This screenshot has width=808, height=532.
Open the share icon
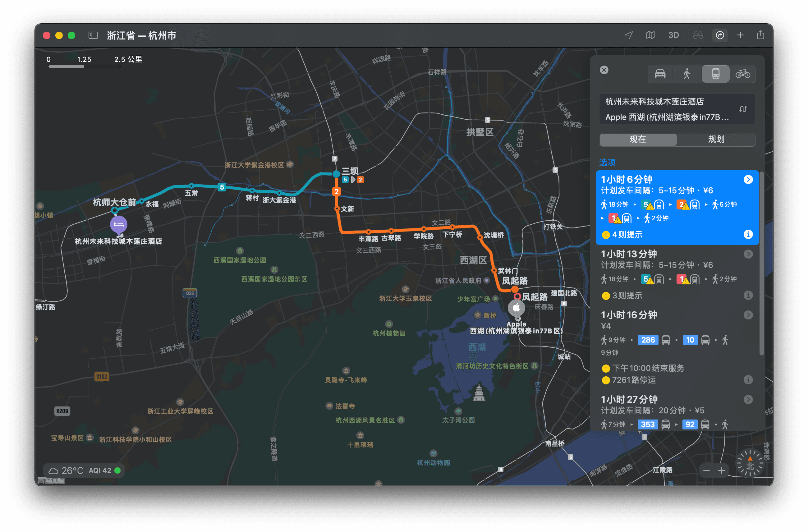pyautogui.click(x=760, y=35)
